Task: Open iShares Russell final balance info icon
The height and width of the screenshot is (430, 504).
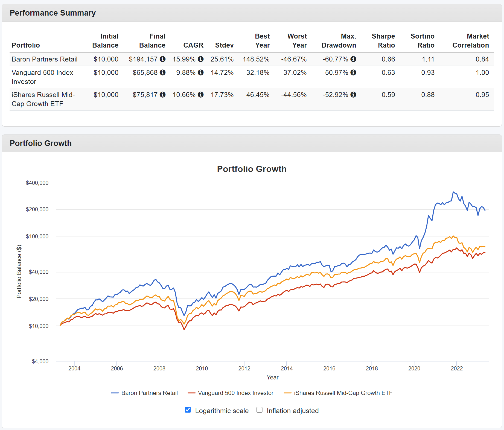Action: coord(163,95)
